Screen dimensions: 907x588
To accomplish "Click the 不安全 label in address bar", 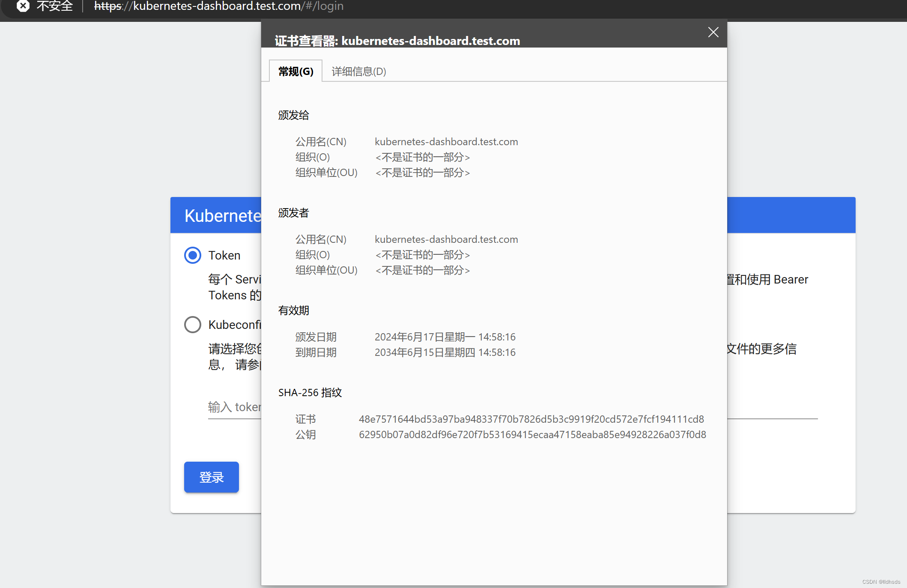I will tap(55, 6).
